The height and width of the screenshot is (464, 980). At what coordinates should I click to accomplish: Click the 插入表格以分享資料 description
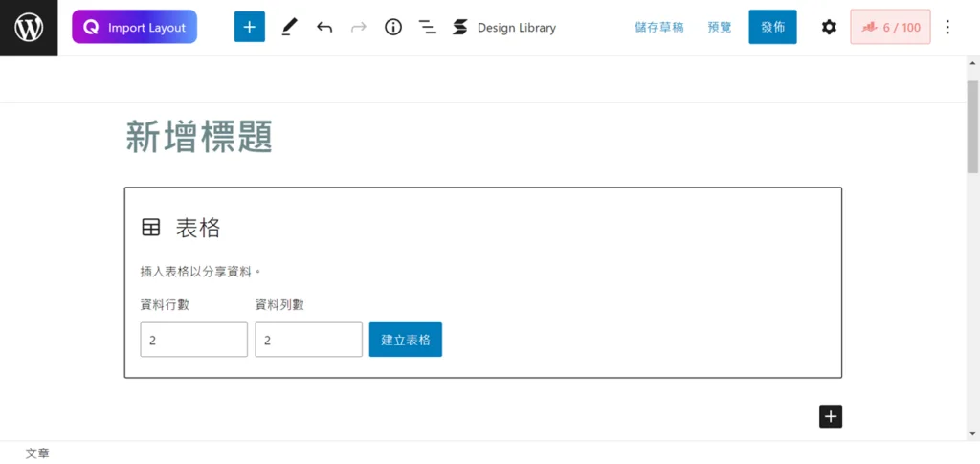[200, 272]
